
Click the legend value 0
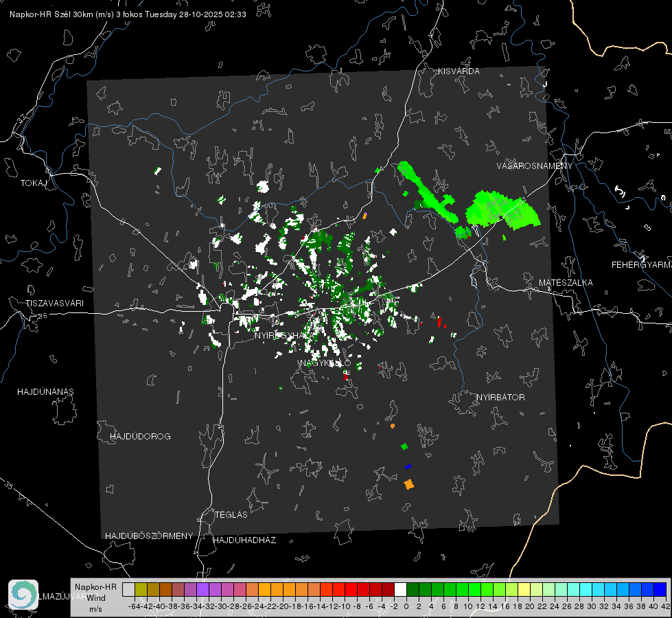(x=406, y=606)
